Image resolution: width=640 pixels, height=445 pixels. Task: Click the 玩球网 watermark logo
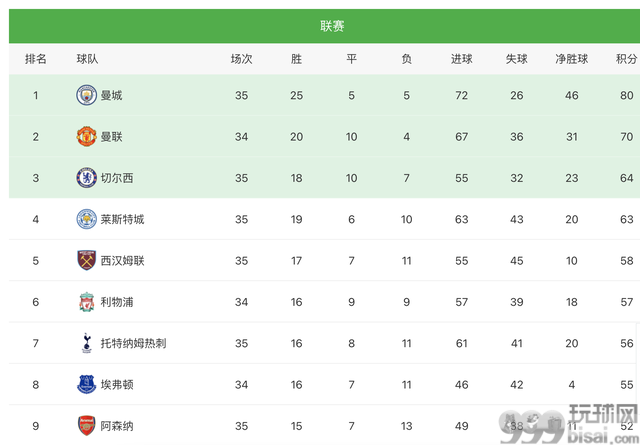pyautogui.click(x=570, y=425)
